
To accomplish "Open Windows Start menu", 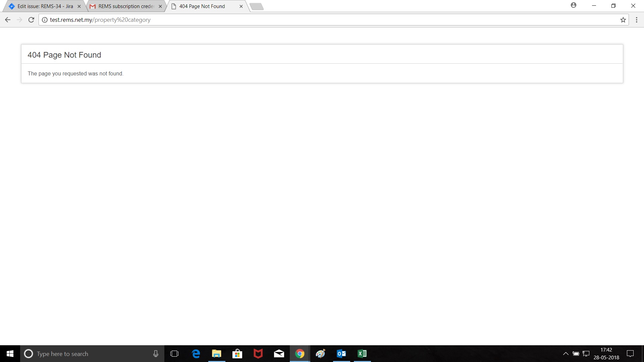I will 10,354.
